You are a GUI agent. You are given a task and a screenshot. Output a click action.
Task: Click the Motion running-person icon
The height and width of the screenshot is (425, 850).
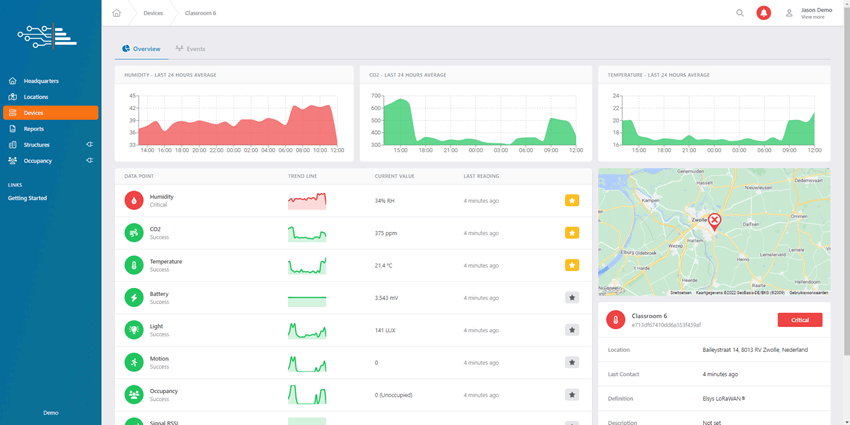click(134, 362)
